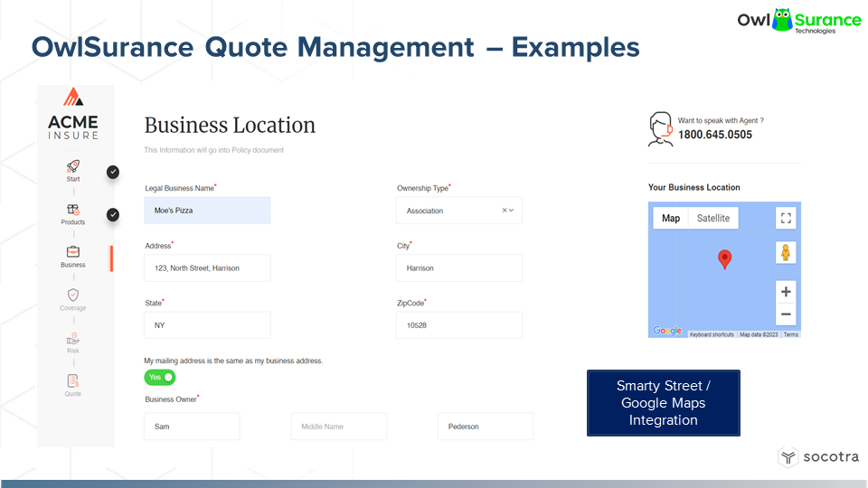Screen dimensions: 868x488
Task: Click the 1800.645.0505 phone number
Action: [x=714, y=135]
